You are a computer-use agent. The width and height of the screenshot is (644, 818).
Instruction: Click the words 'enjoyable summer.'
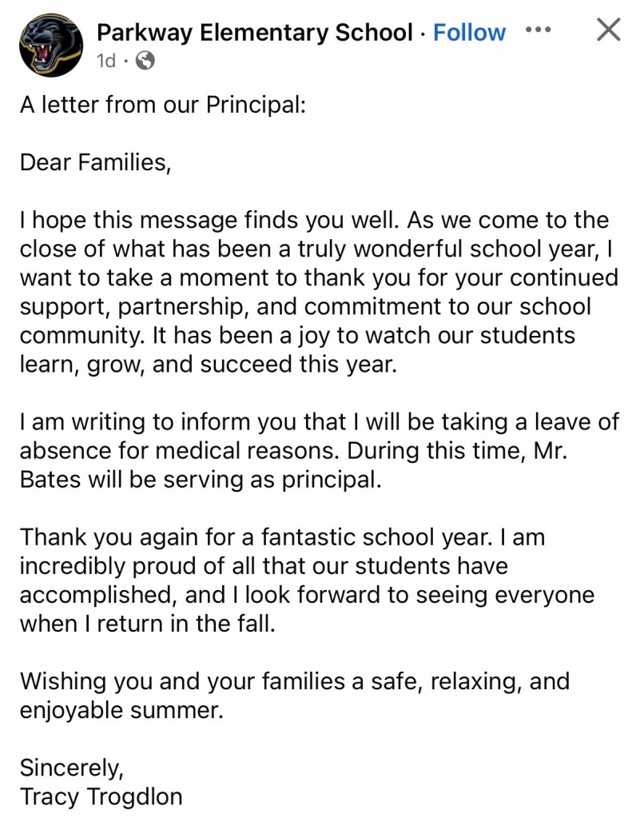(121, 709)
